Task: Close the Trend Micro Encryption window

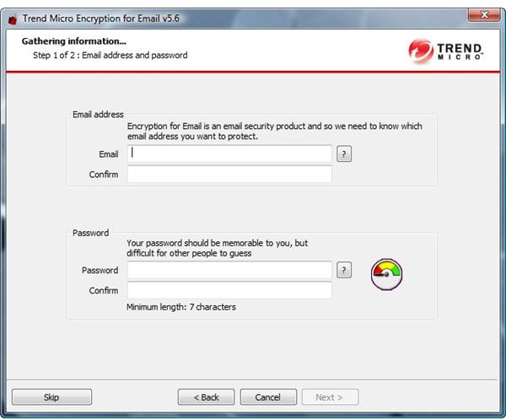Action: click(484, 15)
